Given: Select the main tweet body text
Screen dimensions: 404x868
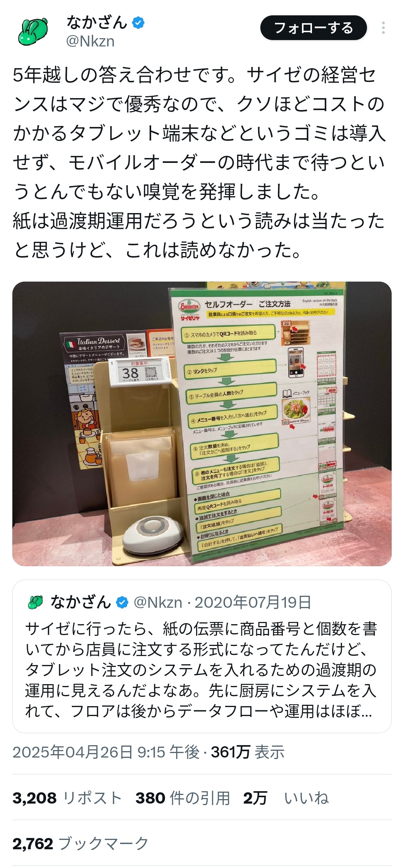Looking at the screenshot, I should tap(199, 163).
